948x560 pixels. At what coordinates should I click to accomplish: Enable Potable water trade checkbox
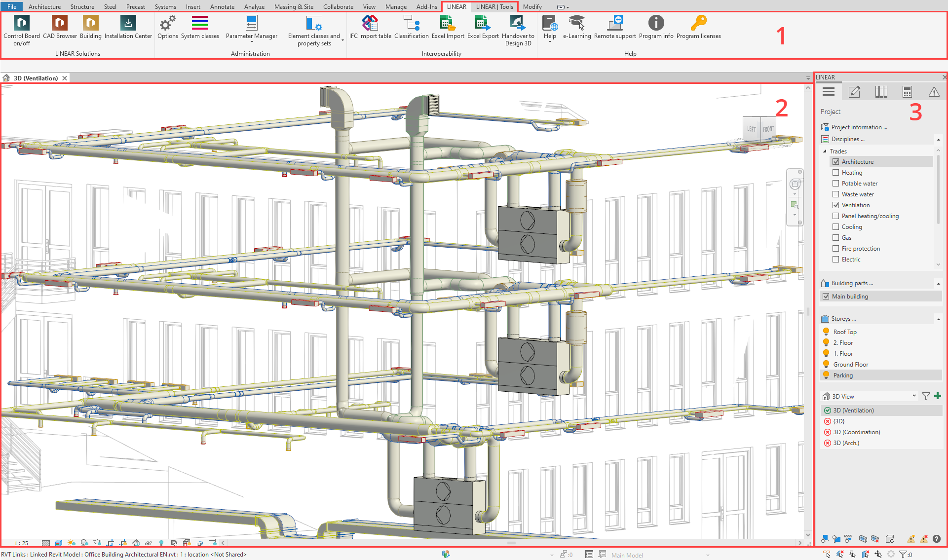(x=835, y=183)
